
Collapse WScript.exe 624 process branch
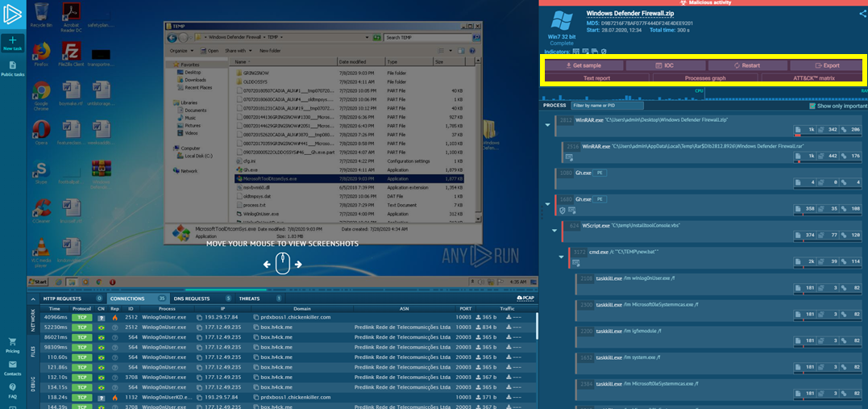coord(555,230)
